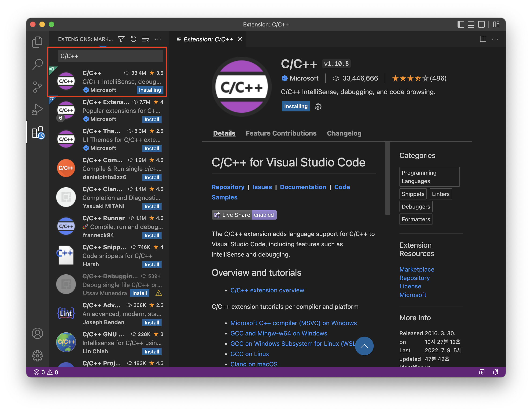Install the C/C++ Runner extension
Viewport: 532px width, 412px height.
[x=151, y=235]
